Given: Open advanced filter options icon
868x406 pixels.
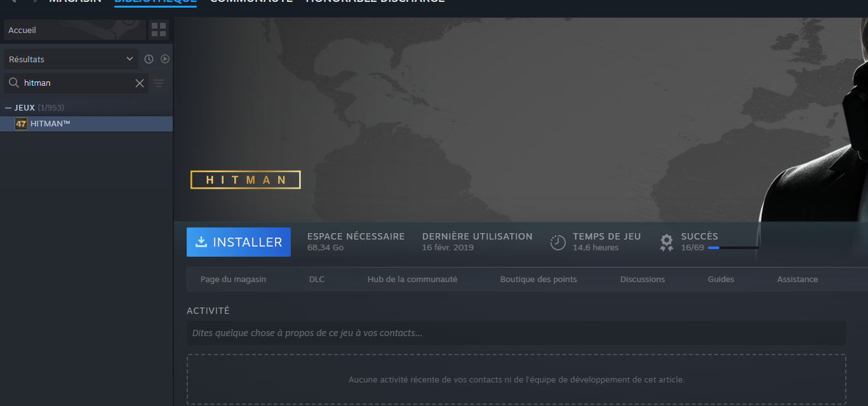Looking at the screenshot, I should [159, 83].
